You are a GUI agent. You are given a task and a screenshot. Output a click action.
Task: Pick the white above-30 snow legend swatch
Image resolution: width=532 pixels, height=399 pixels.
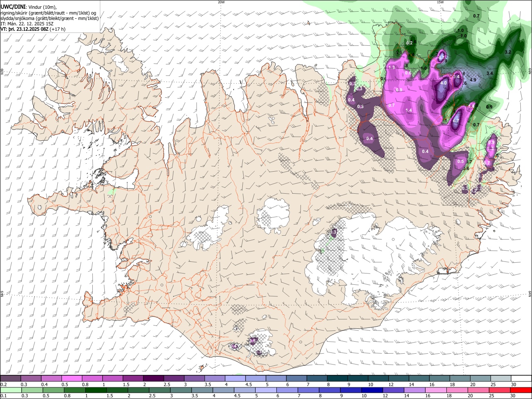522,378
